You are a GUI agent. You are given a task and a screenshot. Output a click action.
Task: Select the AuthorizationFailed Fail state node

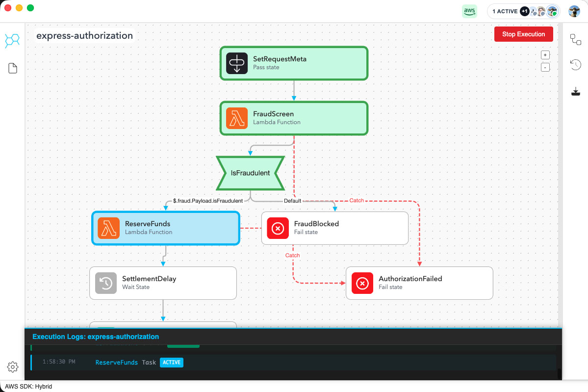click(419, 283)
